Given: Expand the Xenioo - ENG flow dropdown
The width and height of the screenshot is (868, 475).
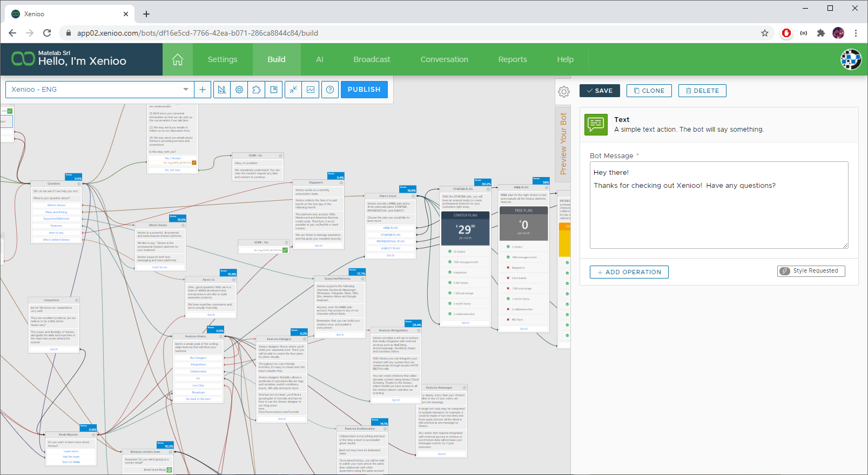Looking at the screenshot, I should coord(186,90).
